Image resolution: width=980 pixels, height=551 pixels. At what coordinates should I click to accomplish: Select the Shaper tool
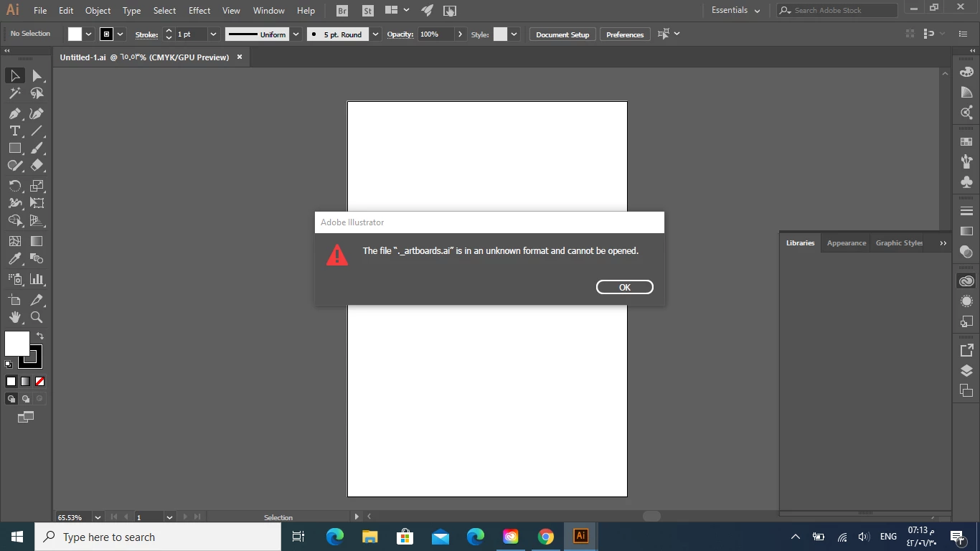[x=15, y=165]
